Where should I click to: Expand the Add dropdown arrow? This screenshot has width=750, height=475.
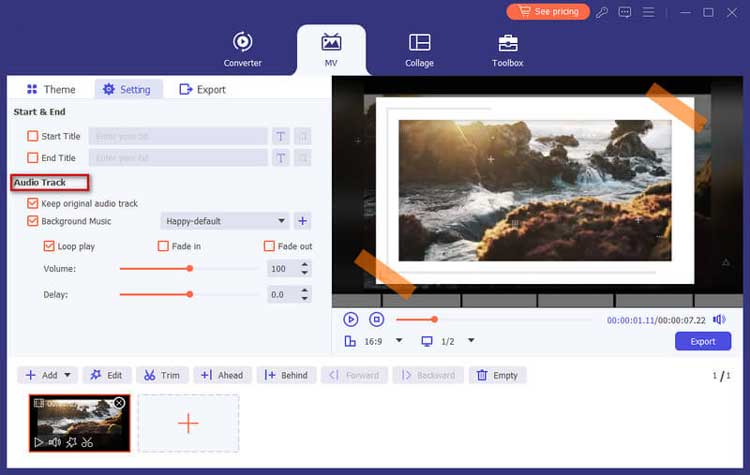(x=67, y=375)
